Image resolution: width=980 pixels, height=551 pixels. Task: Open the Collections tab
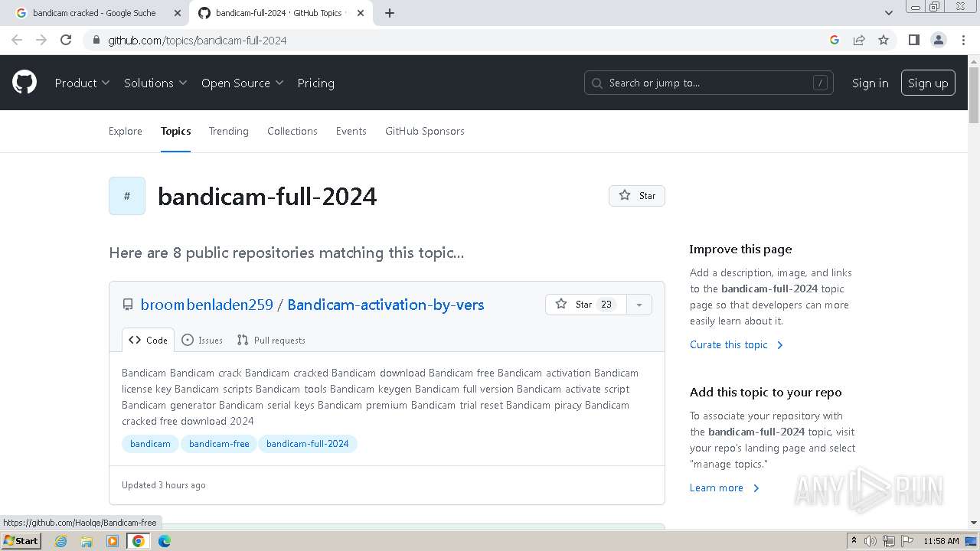coord(292,131)
